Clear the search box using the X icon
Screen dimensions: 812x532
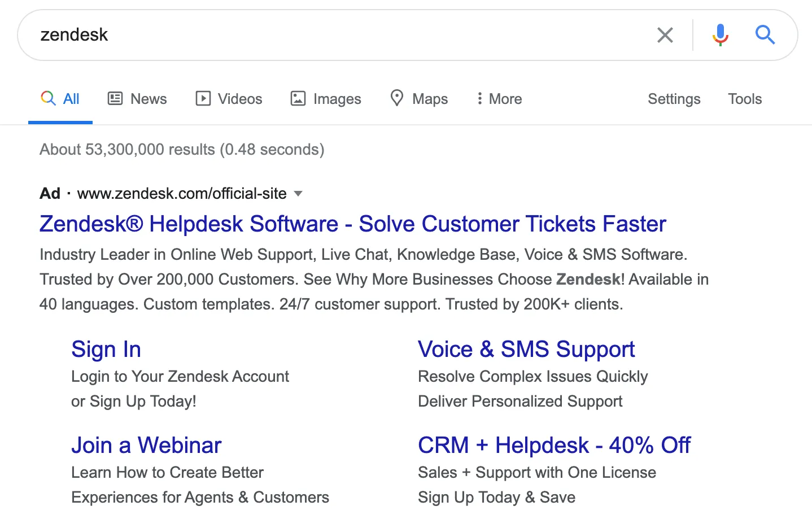point(665,34)
